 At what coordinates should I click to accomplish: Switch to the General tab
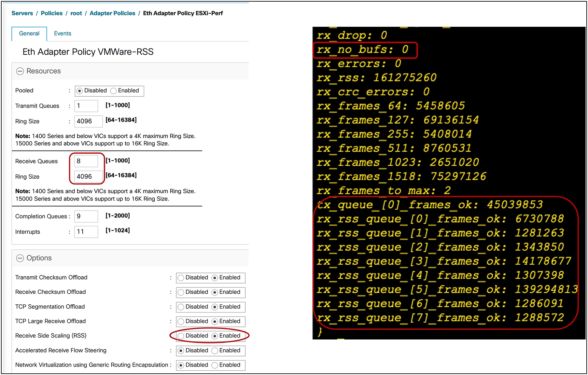(x=29, y=34)
